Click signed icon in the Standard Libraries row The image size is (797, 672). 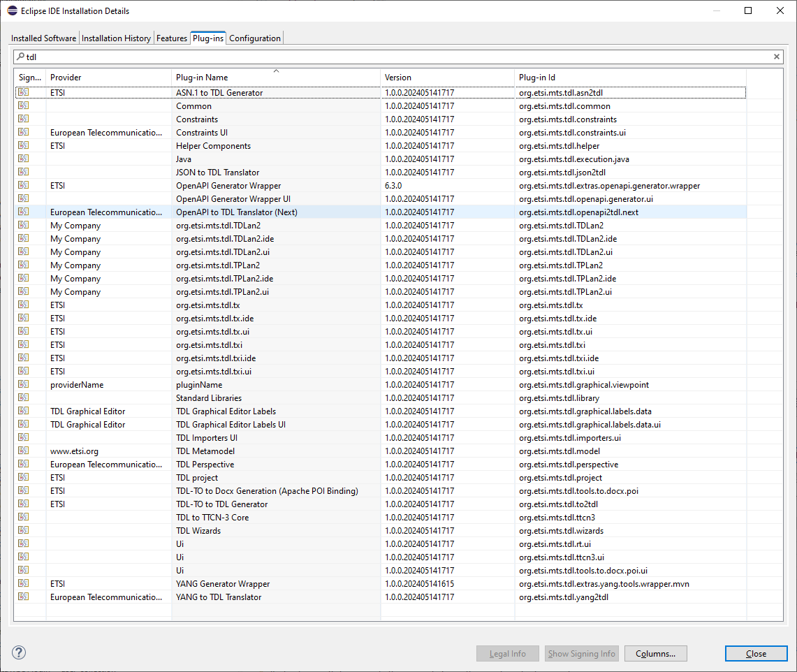pyautogui.click(x=23, y=397)
